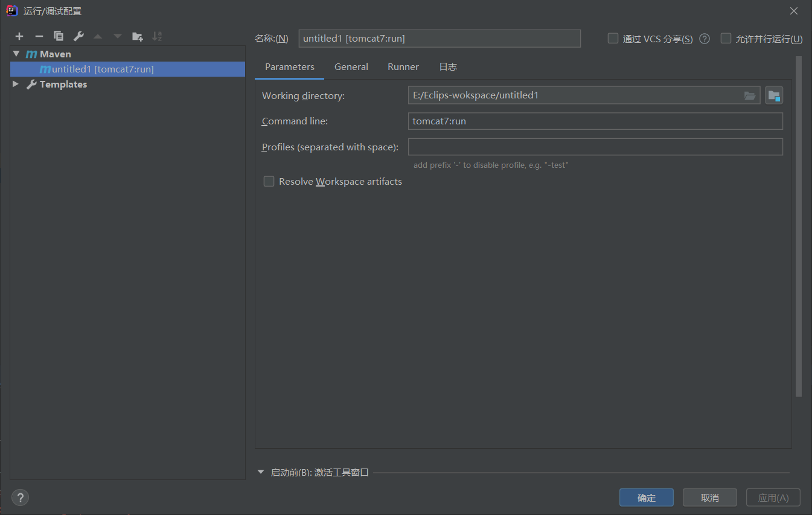Expand the Templates tree node
Image resolution: width=812 pixels, height=515 pixels.
[x=16, y=84]
